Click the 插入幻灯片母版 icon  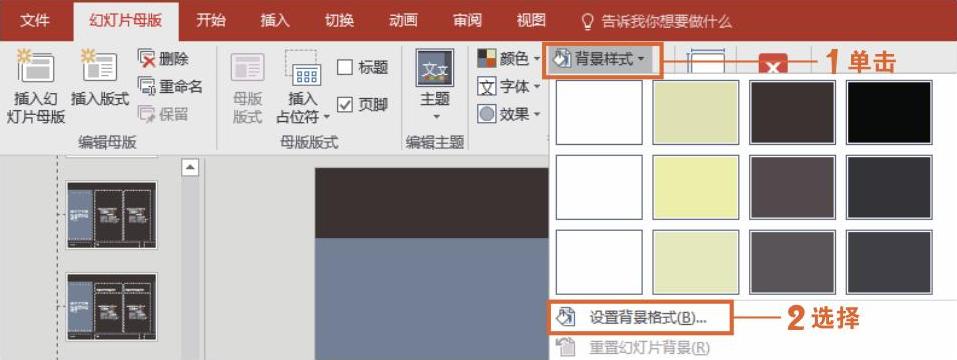point(36,66)
